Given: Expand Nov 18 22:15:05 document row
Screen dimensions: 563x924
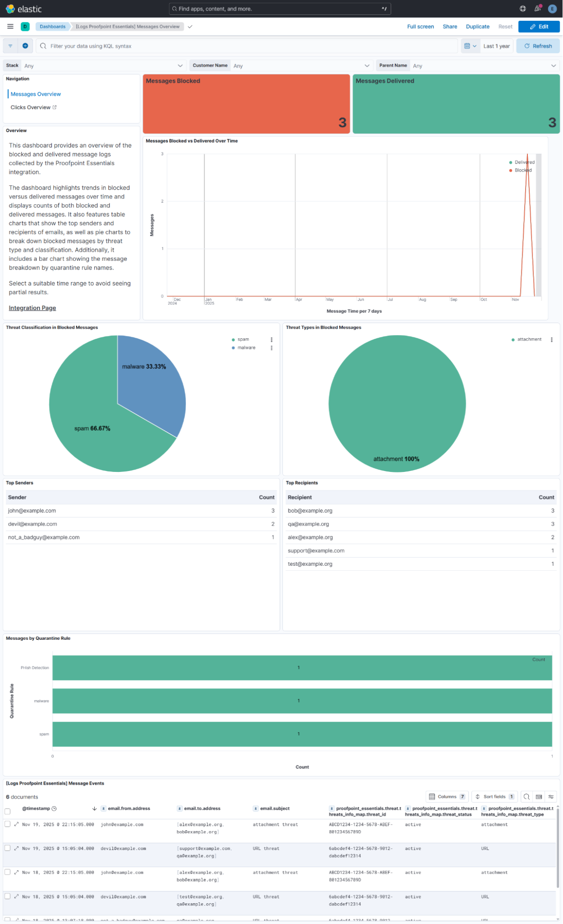Looking at the screenshot, I should (x=16, y=872).
